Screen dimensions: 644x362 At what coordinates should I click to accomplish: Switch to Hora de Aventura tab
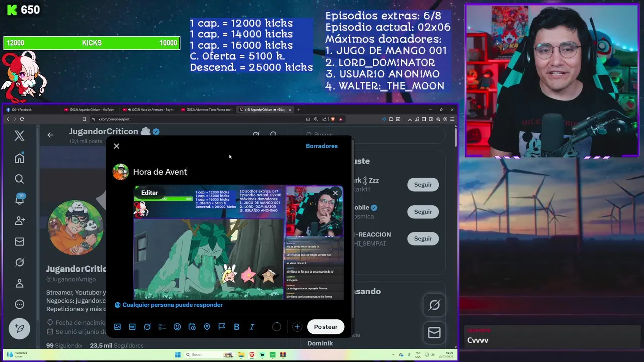tap(150, 109)
